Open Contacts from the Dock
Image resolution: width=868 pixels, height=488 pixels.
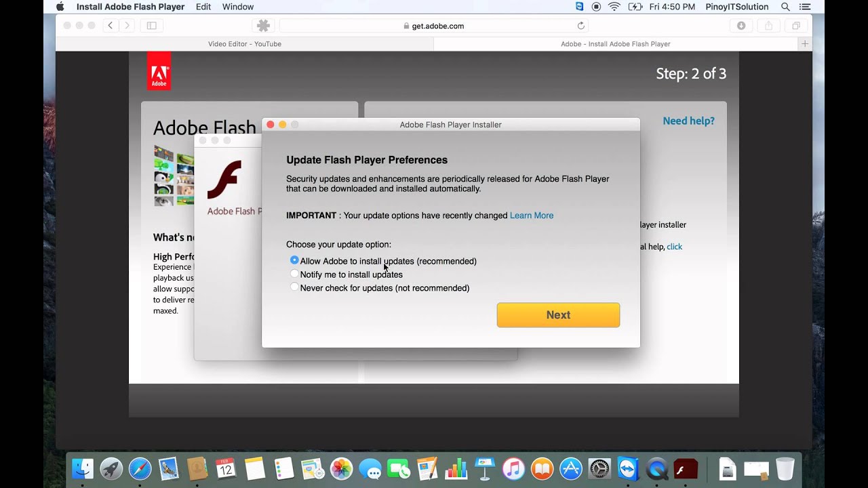[x=197, y=468]
